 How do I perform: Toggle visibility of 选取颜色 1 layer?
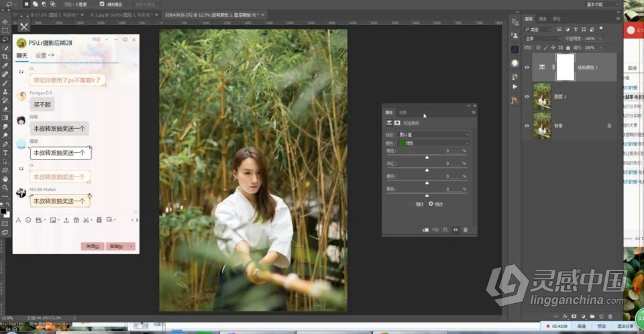click(x=527, y=68)
